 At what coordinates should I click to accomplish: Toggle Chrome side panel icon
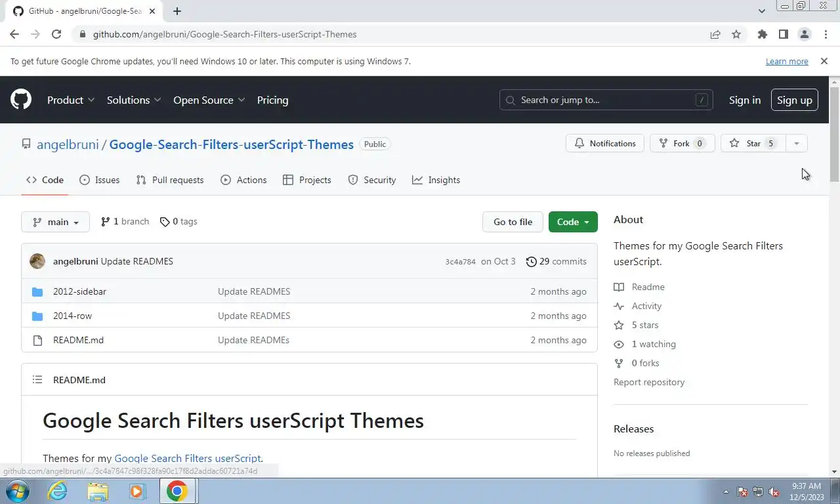coord(783,34)
